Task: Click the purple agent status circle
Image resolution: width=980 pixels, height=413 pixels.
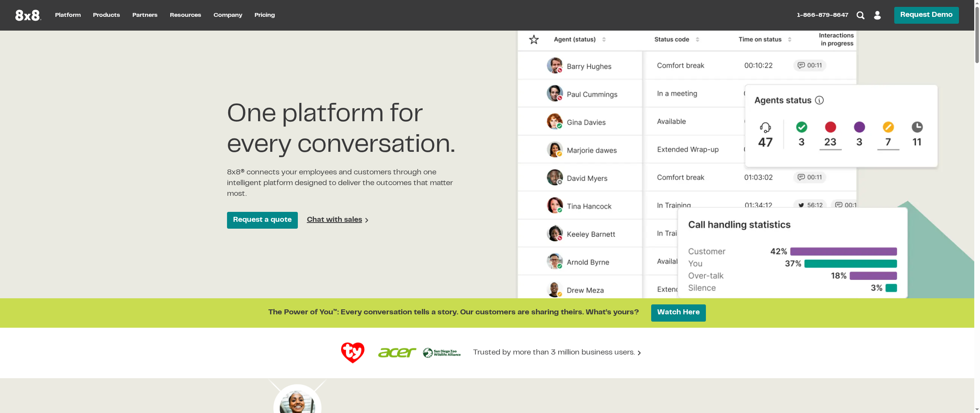Action: point(859,127)
